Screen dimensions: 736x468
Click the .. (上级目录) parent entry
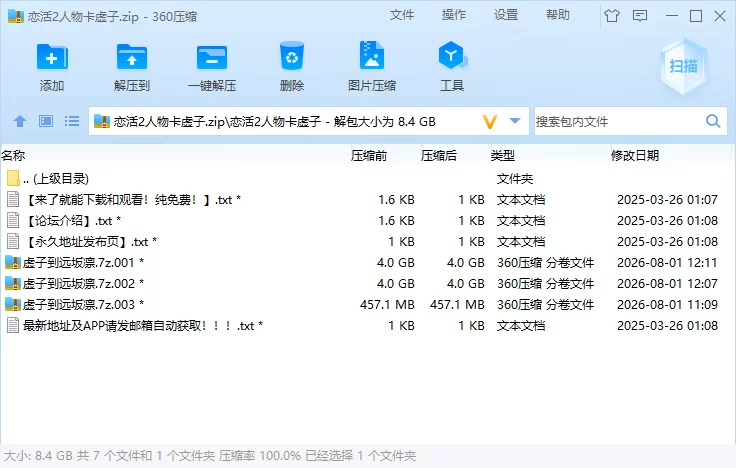tap(55, 178)
